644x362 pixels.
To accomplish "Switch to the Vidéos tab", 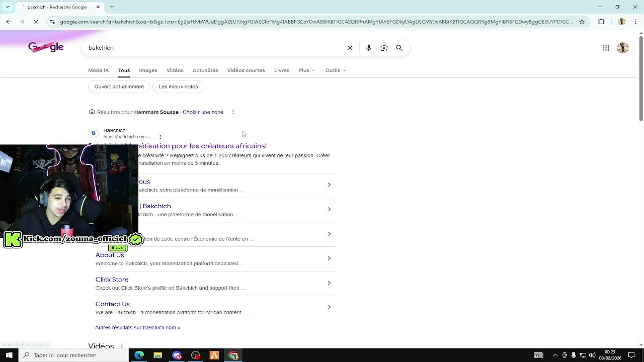I will 175,70.
